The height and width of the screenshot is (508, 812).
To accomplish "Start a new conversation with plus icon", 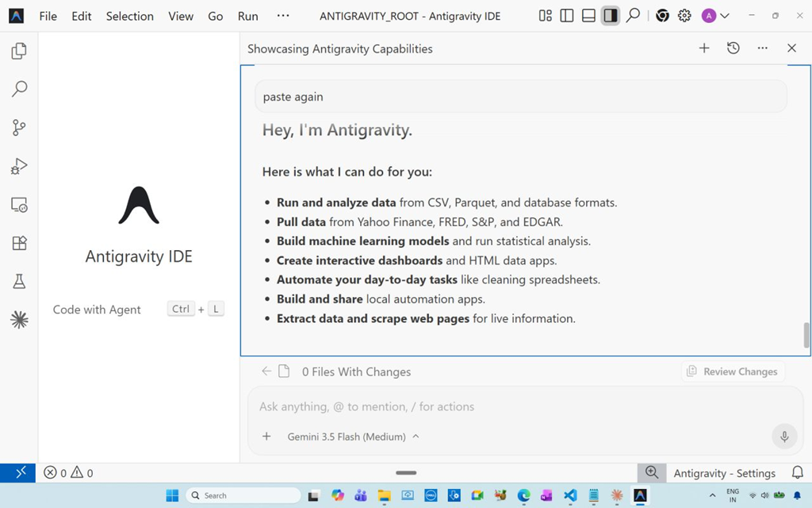I will [704, 48].
